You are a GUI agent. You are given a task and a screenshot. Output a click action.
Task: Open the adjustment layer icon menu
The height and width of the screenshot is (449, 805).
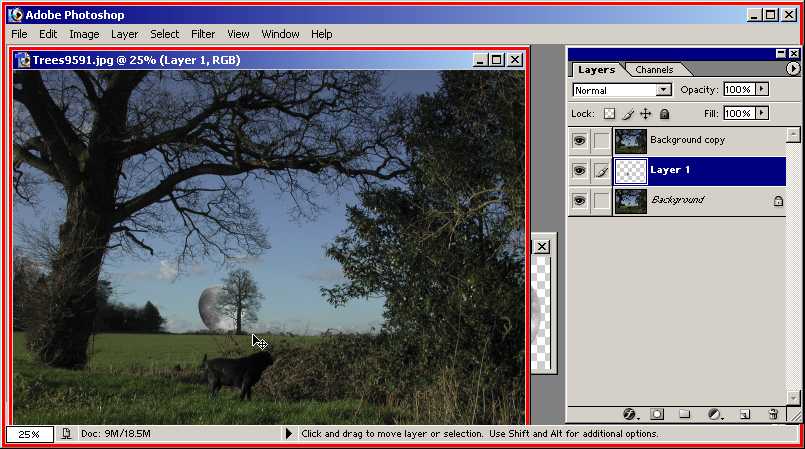(x=714, y=414)
